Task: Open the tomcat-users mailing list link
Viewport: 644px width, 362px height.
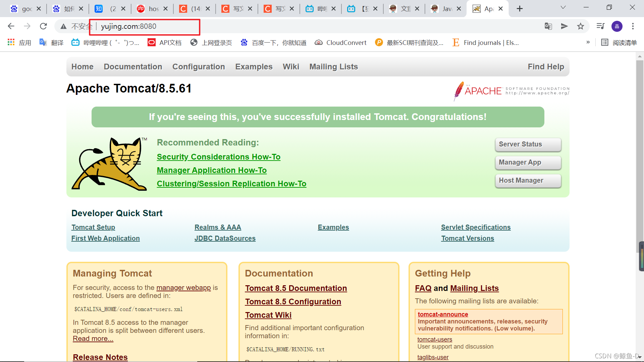Action: [x=435, y=340]
